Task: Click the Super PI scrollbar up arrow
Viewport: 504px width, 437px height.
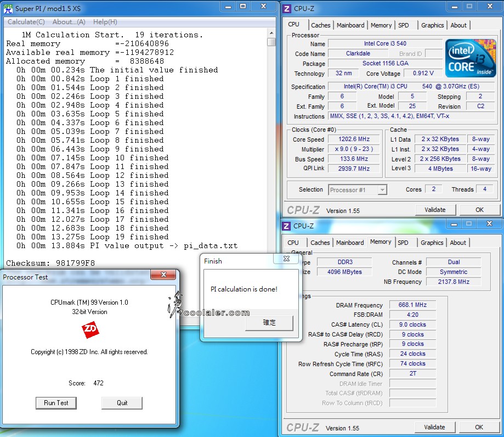Action: [x=271, y=33]
